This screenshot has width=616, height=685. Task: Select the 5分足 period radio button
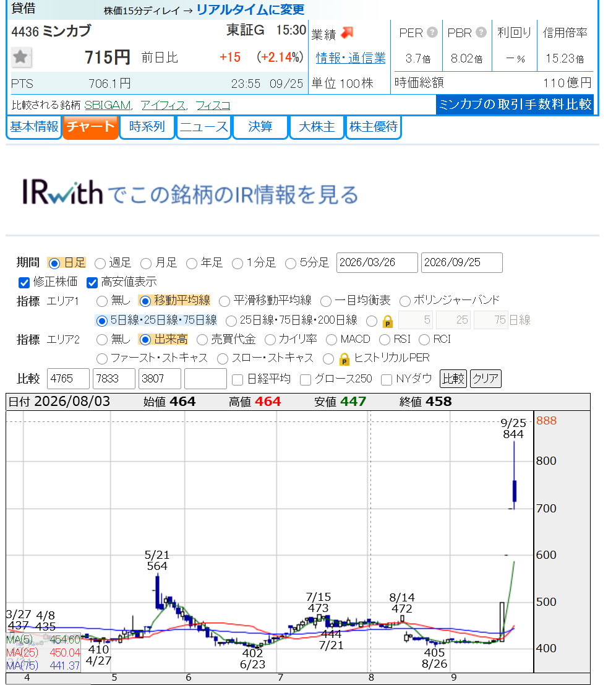coord(290,264)
